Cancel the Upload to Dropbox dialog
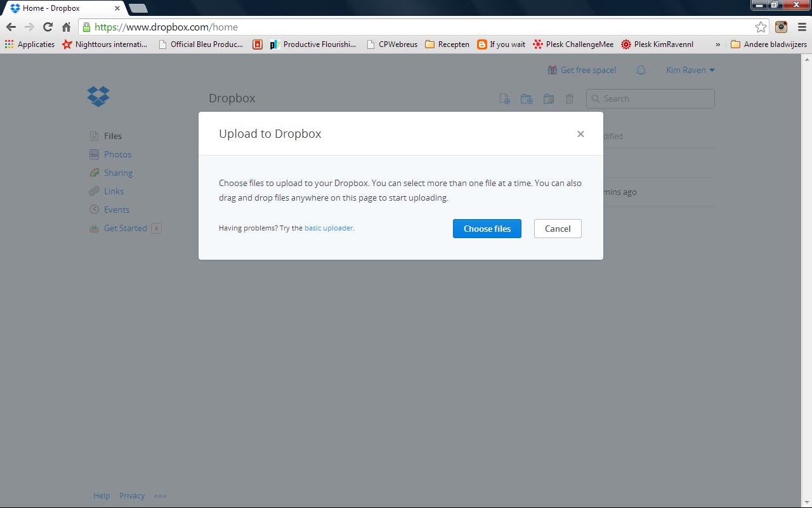812x508 pixels. [558, 229]
